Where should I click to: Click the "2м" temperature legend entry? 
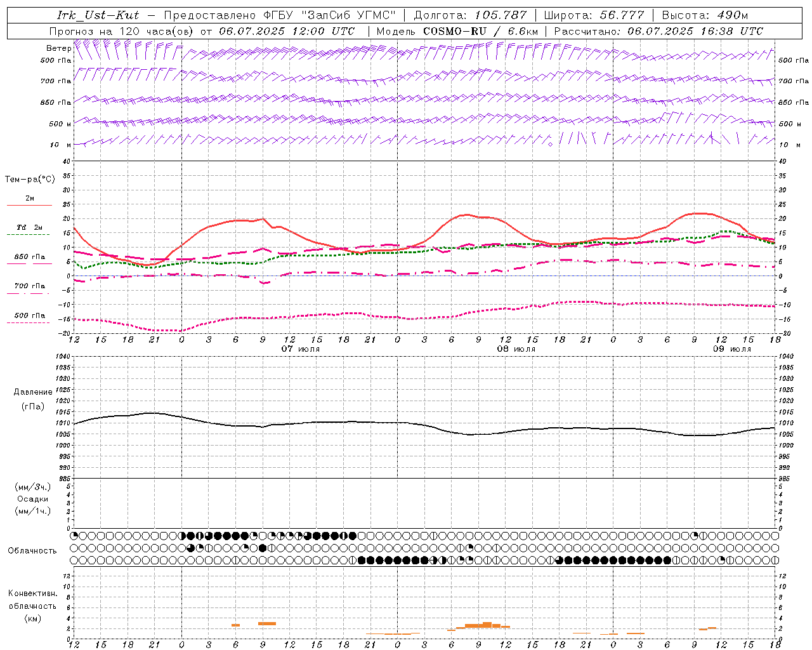(30, 198)
